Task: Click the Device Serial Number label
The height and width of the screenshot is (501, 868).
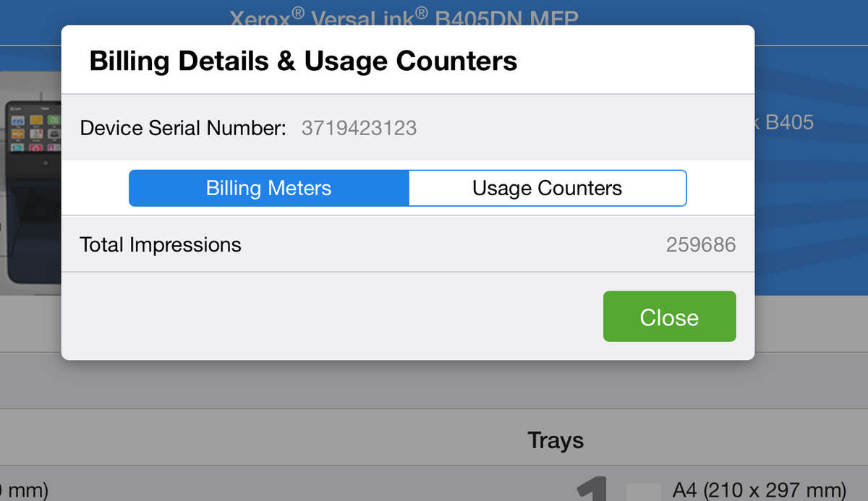Action: tap(183, 129)
